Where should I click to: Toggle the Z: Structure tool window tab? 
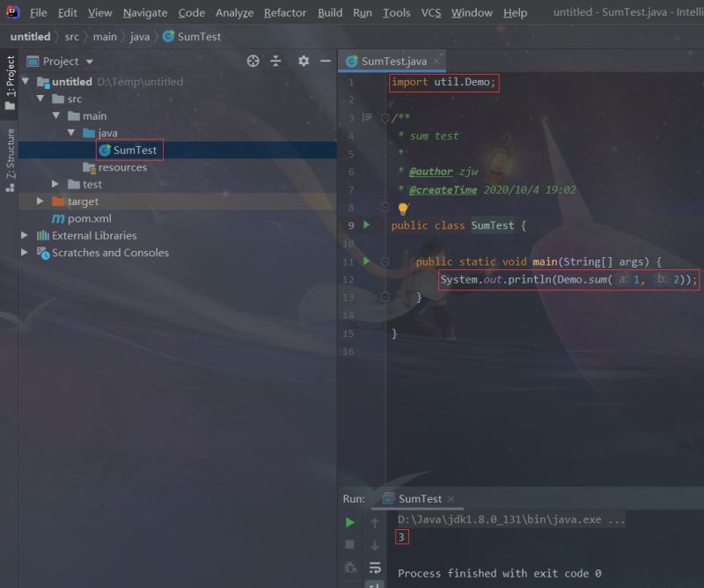(x=10, y=160)
